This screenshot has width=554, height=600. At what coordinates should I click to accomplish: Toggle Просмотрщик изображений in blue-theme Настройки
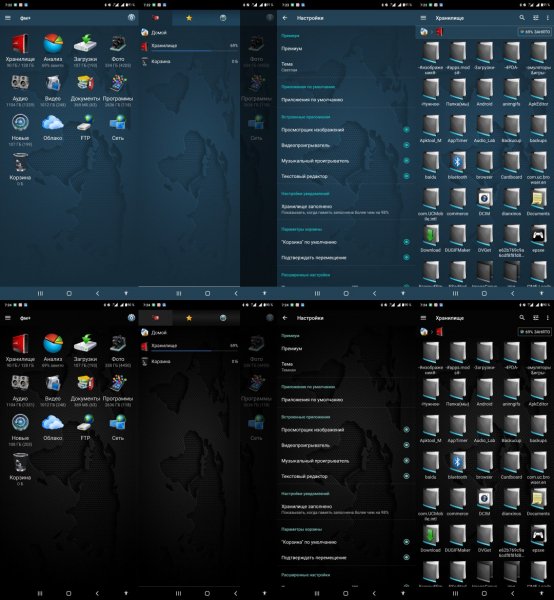click(x=406, y=130)
